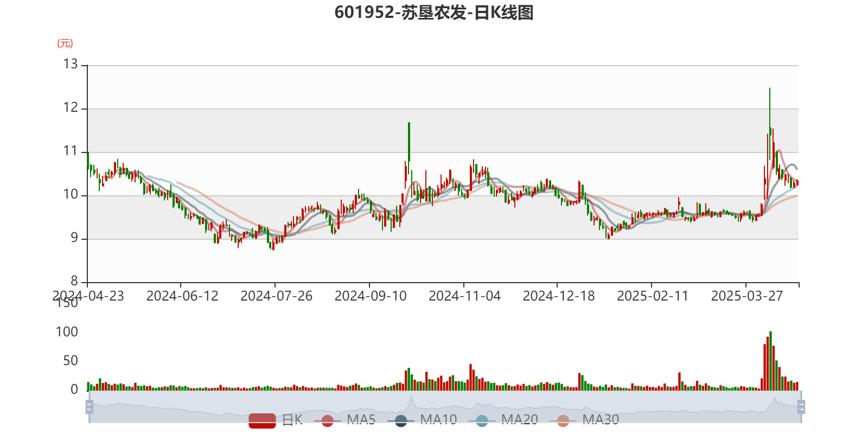The image size is (868, 434).
Task: Click the 2024-06-12 date axis label
Action: click(182, 296)
